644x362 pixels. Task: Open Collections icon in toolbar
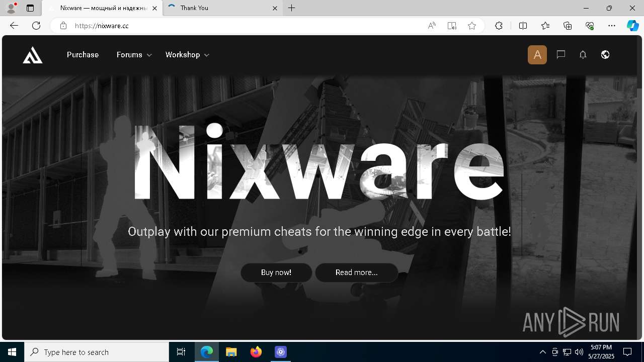(x=568, y=26)
